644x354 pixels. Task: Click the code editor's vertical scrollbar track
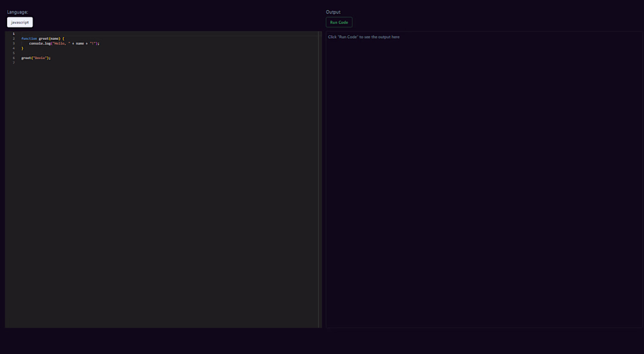click(x=320, y=180)
